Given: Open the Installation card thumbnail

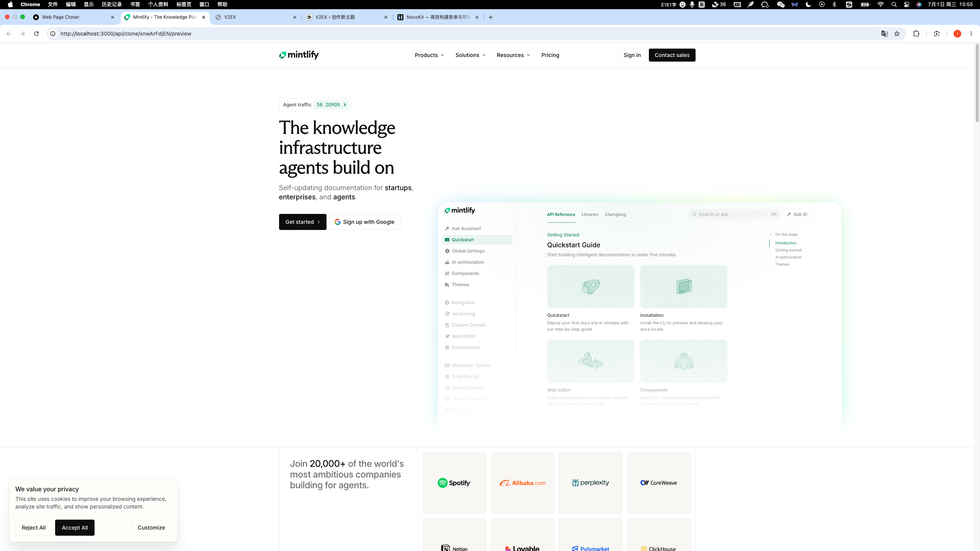Looking at the screenshot, I should click(x=683, y=286).
